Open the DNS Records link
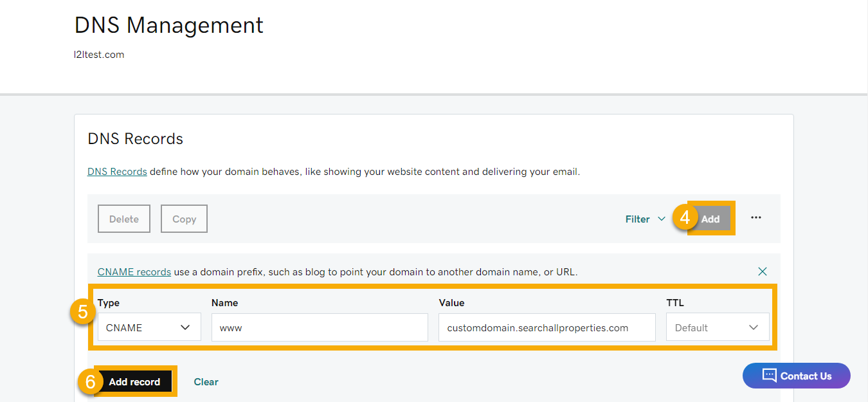This screenshot has width=868, height=402. click(x=116, y=171)
